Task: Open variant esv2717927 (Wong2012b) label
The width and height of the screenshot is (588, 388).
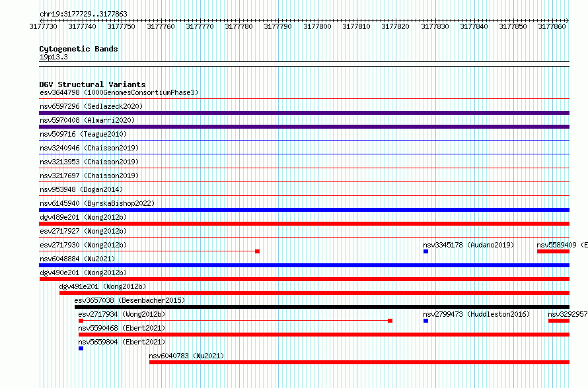Action: tap(83, 231)
